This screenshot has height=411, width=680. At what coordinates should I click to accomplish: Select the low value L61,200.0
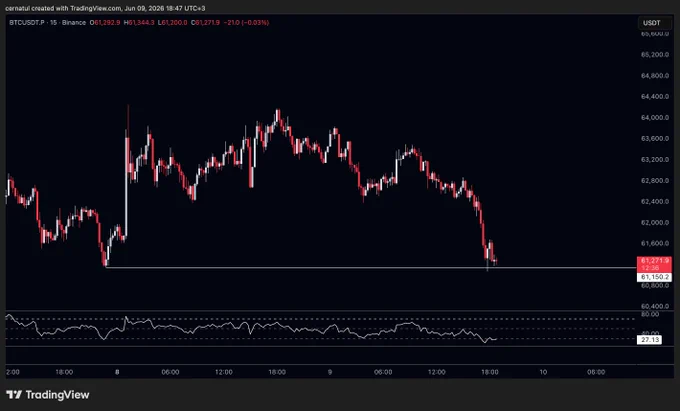coord(173,23)
